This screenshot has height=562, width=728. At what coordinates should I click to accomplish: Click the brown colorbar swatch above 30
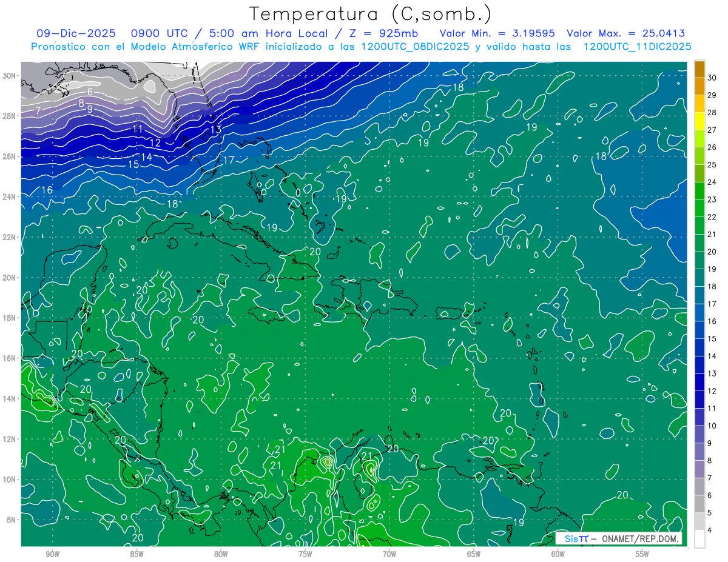click(x=699, y=69)
